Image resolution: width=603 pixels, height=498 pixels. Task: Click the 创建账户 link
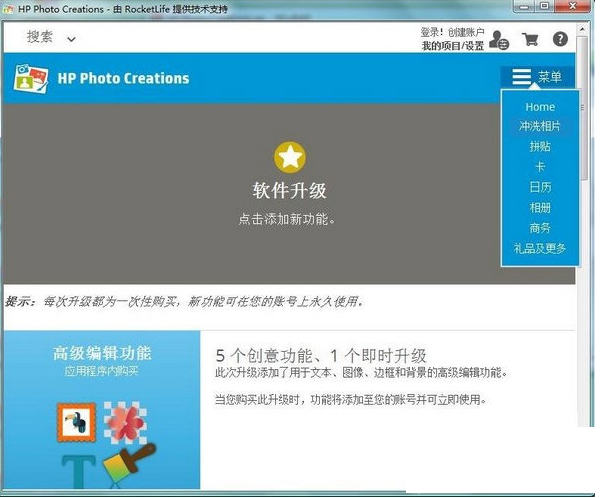466,32
